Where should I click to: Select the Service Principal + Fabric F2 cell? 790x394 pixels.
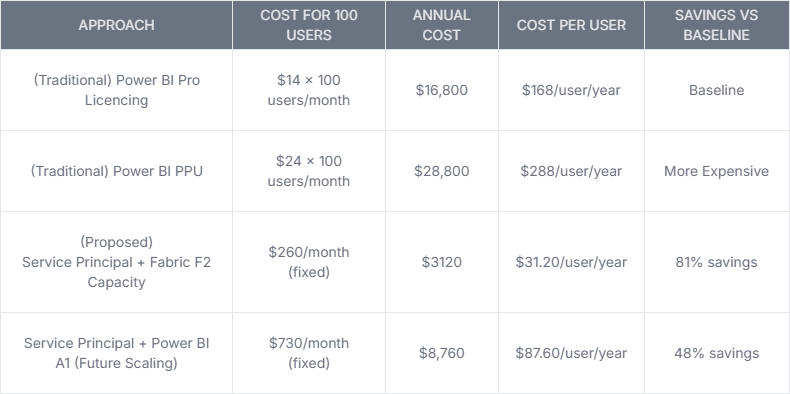pyautogui.click(x=116, y=262)
